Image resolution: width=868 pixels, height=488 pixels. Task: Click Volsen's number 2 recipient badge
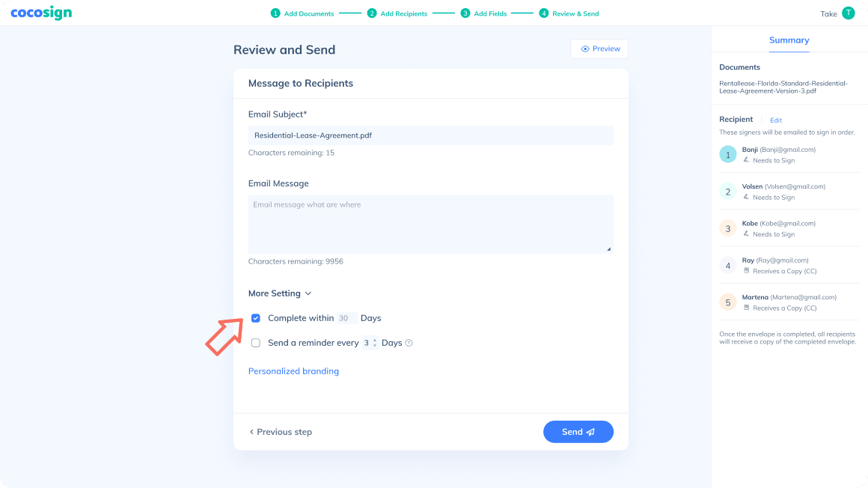[x=728, y=192]
